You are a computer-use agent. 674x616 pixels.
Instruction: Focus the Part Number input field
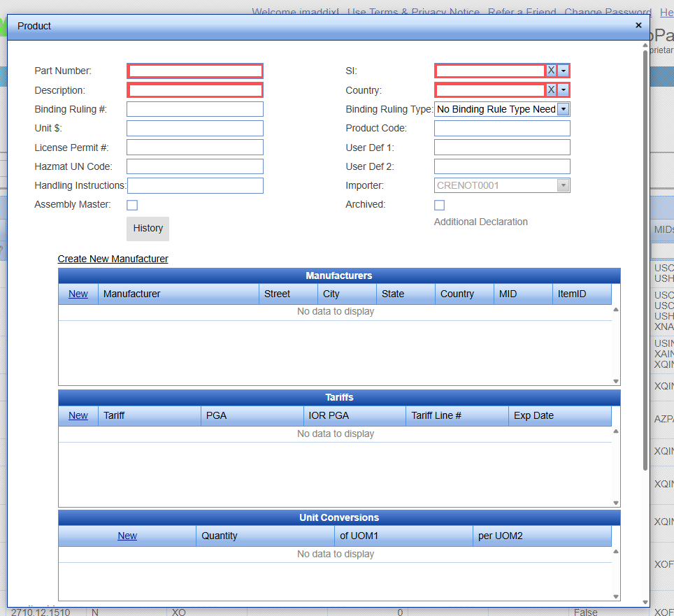pyautogui.click(x=194, y=71)
